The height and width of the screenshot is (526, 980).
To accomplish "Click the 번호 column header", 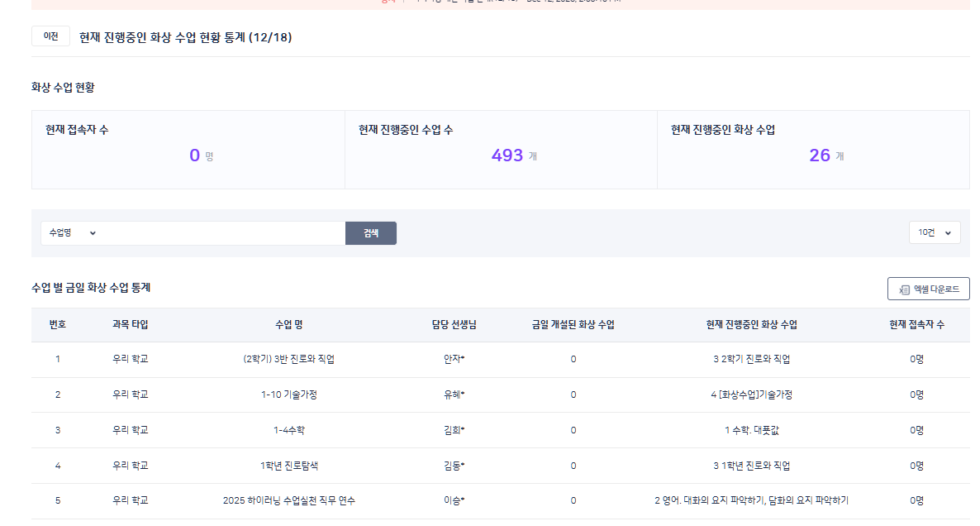I will (x=58, y=325).
